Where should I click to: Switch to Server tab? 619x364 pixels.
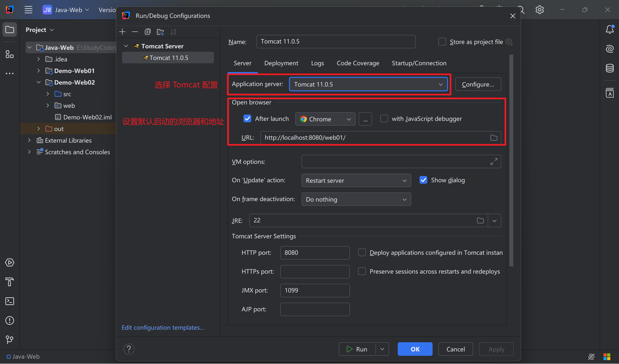(x=243, y=63)
